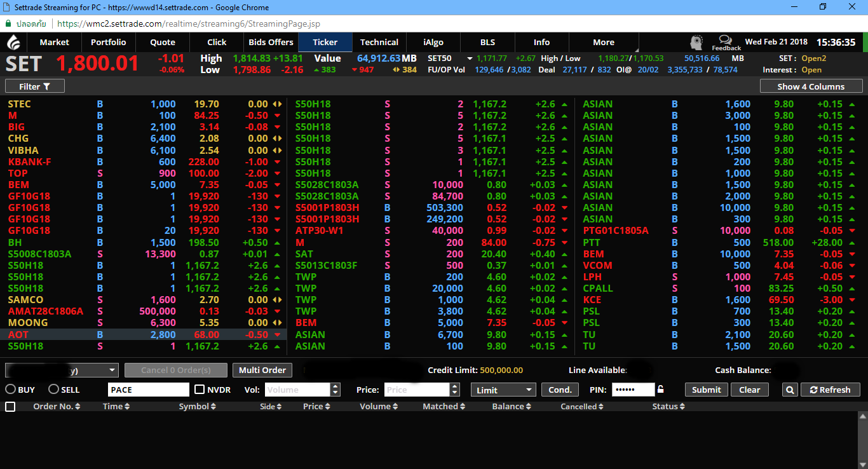Image resolution: width=868 pixels, height=469 pixels.
Task: Click the sort arrows beside Price header
Action: tap(327, 407)
